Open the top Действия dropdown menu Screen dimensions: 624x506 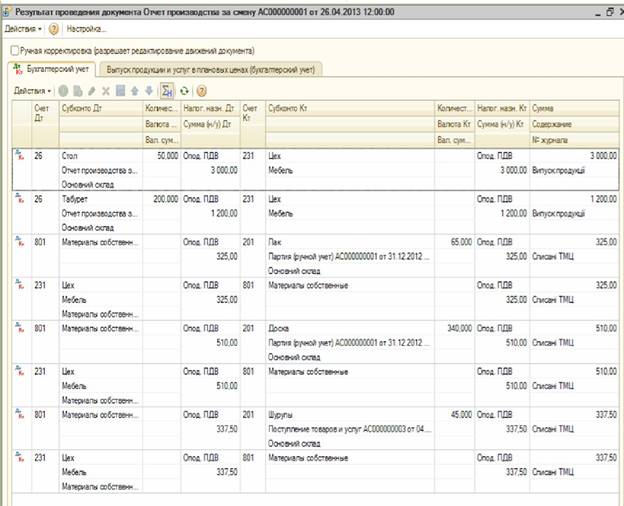pyautogui.click(x=23, y=29)
